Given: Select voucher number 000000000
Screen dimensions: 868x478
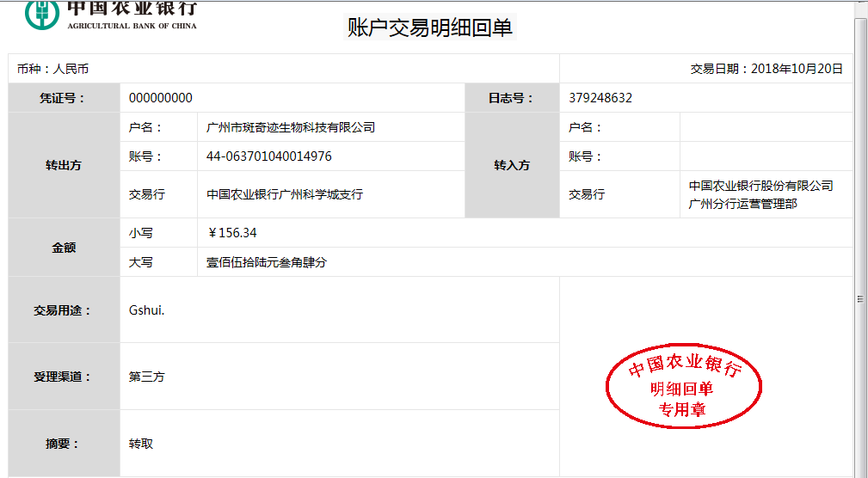Looking at the screenshot, I should 161,98.
